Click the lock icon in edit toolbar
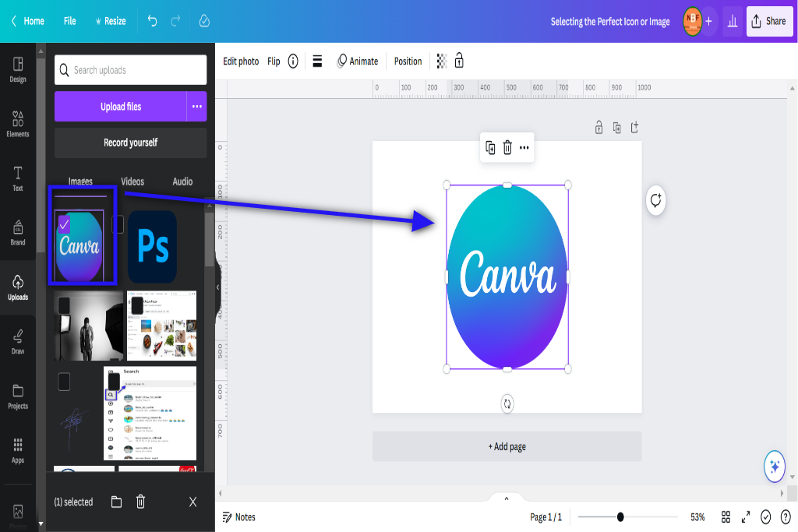This screenshot has width=798, height=532. 459,61
